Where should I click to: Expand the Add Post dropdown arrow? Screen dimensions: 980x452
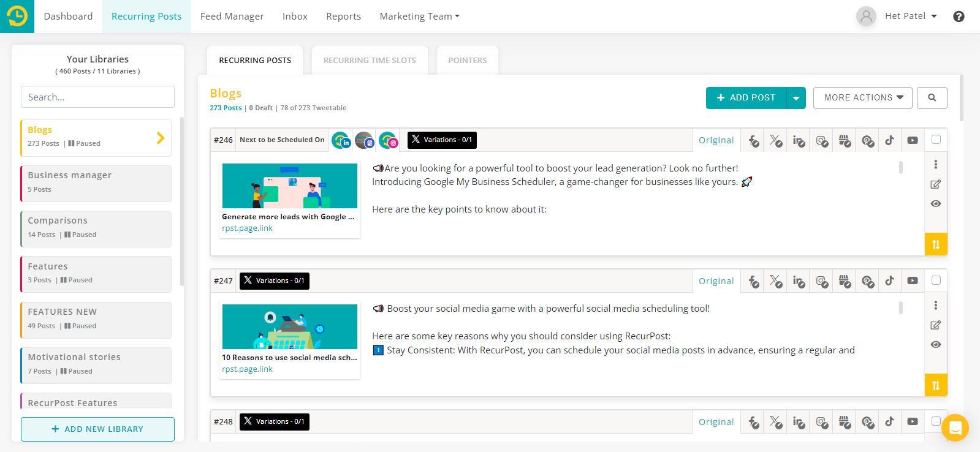(x=796, y=98)
